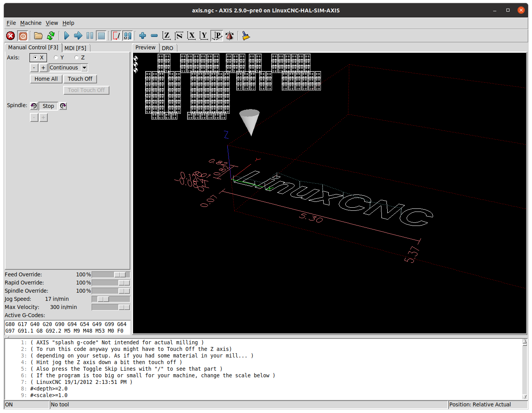Select the Z axis radio button

click(80, 57)
